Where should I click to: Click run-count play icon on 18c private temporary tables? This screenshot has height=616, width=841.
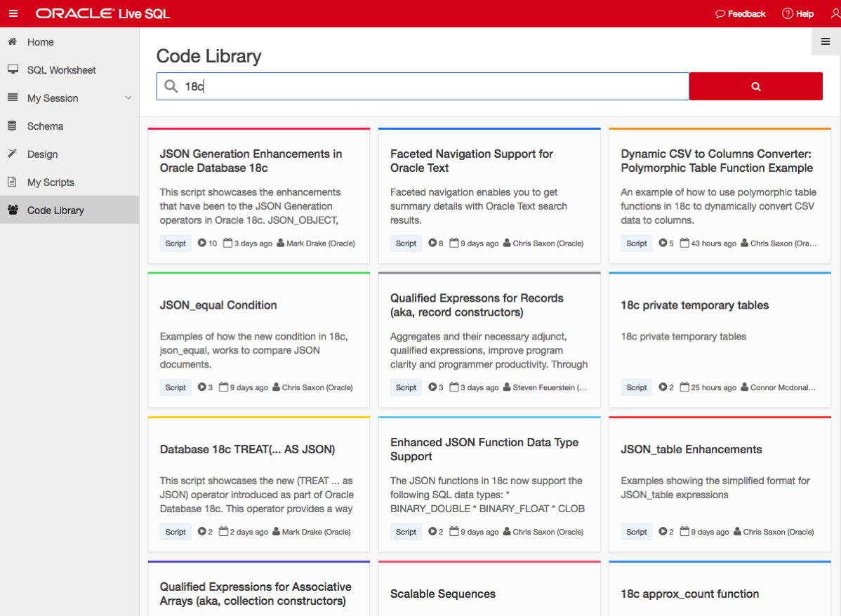[x=663, y=387]
